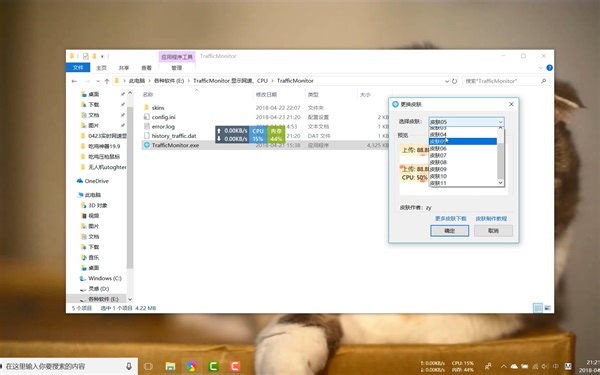Screen dimensions: 600x375
Task: Select the error.log file icon
Action: [147, 126]
